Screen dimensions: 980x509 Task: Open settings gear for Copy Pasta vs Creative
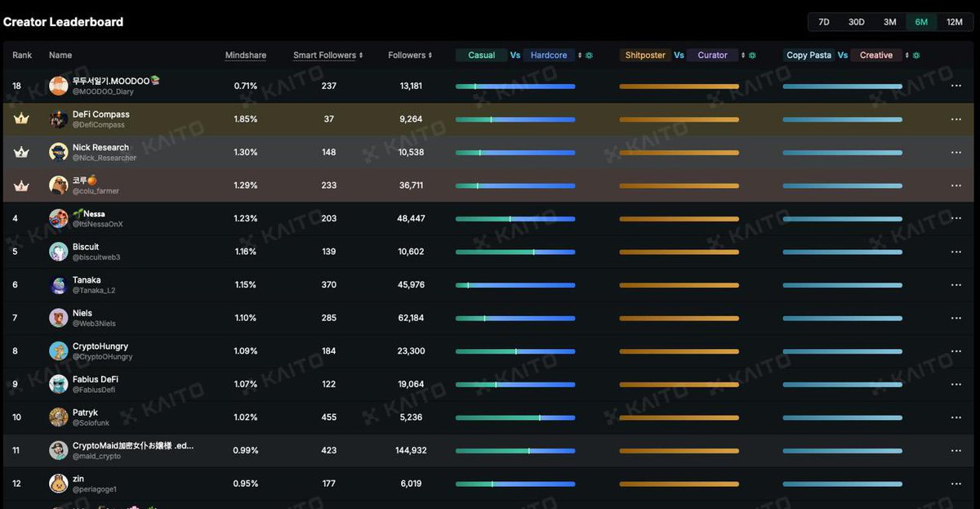pyautogui.click(x=916, y=56)
